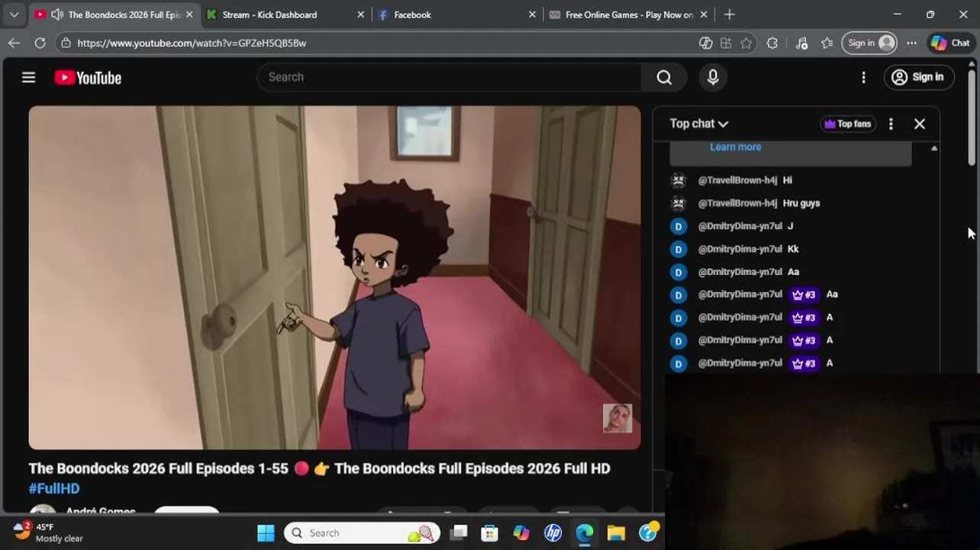The image size is (980, 550).
Task: Open the #FullHD hashtag link
Action: [x=54, y=489]
